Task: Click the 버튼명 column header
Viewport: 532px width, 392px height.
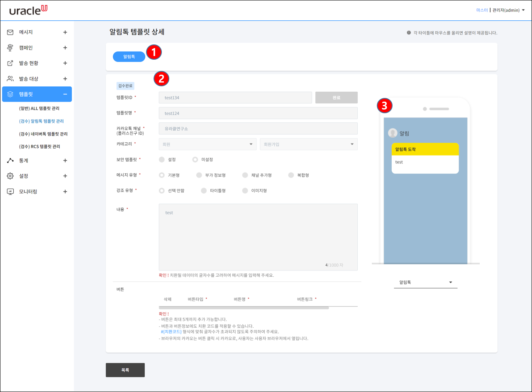Action: [x=240, y=299]
